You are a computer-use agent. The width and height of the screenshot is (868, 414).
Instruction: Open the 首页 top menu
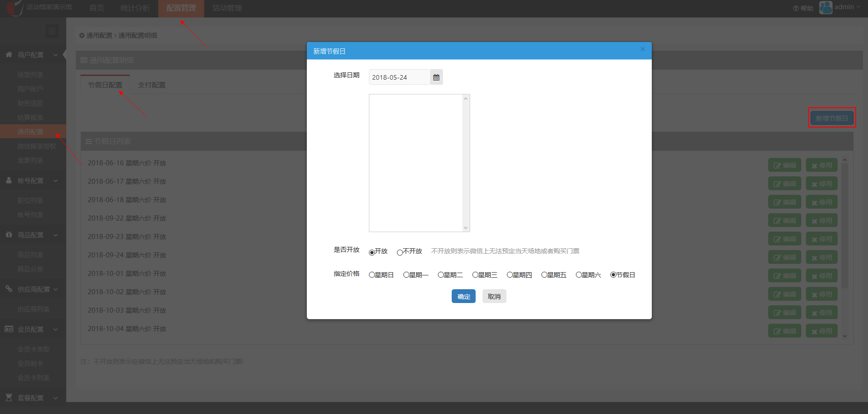click(x=97, y=8)
